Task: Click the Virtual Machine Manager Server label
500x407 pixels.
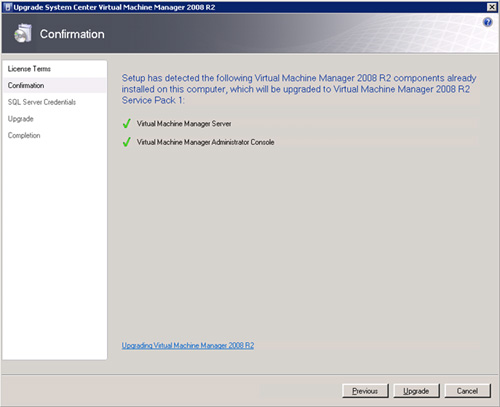Action: pyautogui.click(x=184, y=124)
